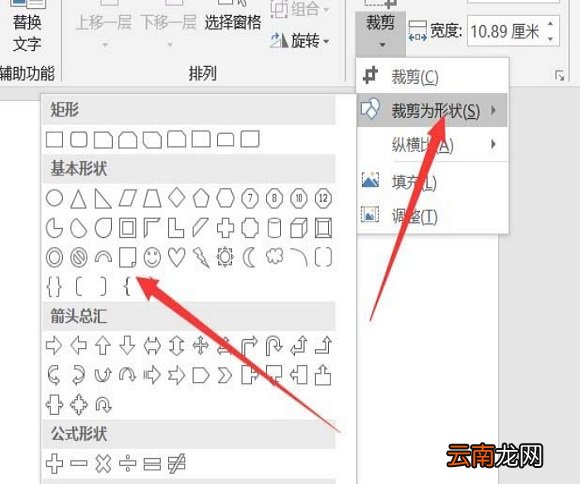Choose the minus sign formula shape
Image resolution: width=580 pixels, height=484 pixels.
[x=78, y=463]
